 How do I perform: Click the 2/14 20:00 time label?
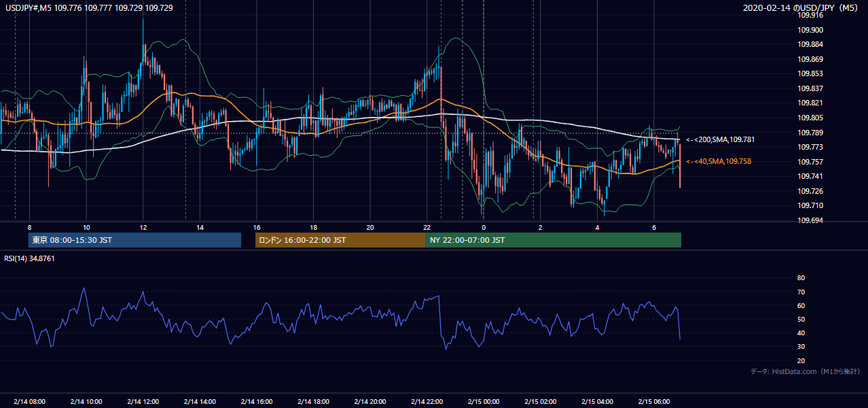(x=369, y=402)
